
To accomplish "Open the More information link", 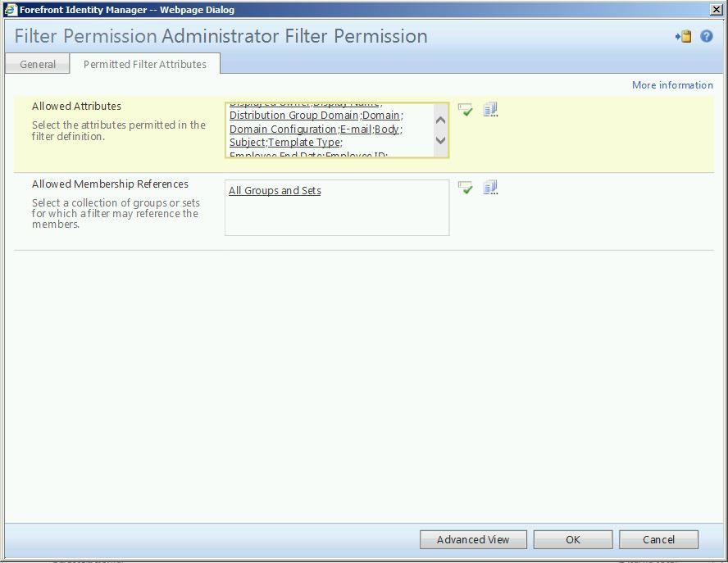I will 672,85.
